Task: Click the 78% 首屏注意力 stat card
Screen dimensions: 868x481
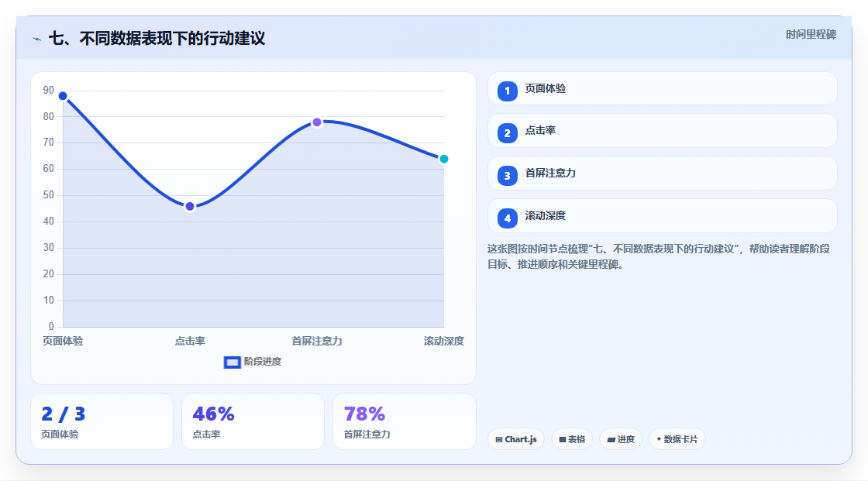Action: pyautogui.click(x=404, y=422)
